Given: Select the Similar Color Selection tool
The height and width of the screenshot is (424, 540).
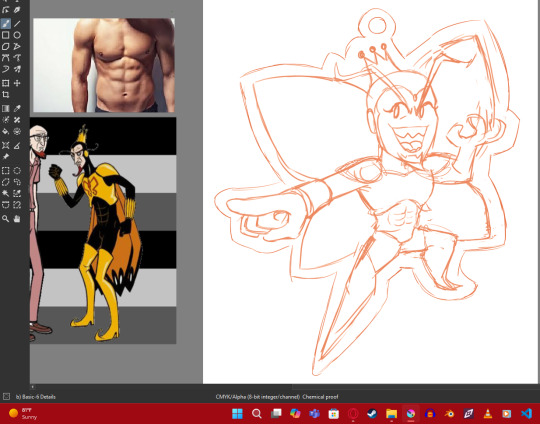Looking at the screenshot, I should (x=17, y=193).
